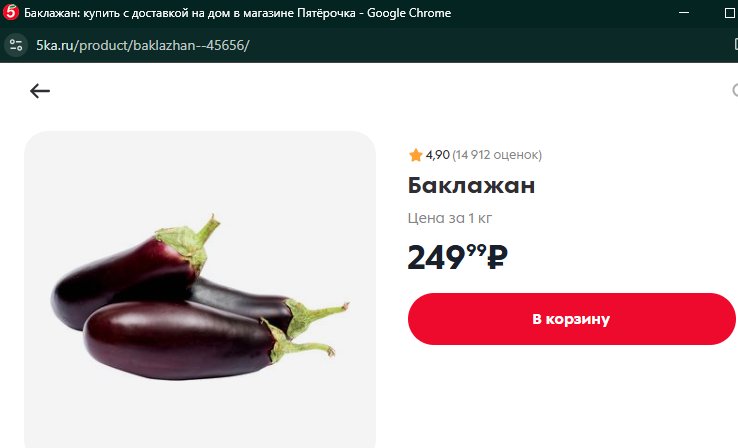Click the cut-off icon at address bar's right end
Viewport: 738px width, 448px height.
736,45
